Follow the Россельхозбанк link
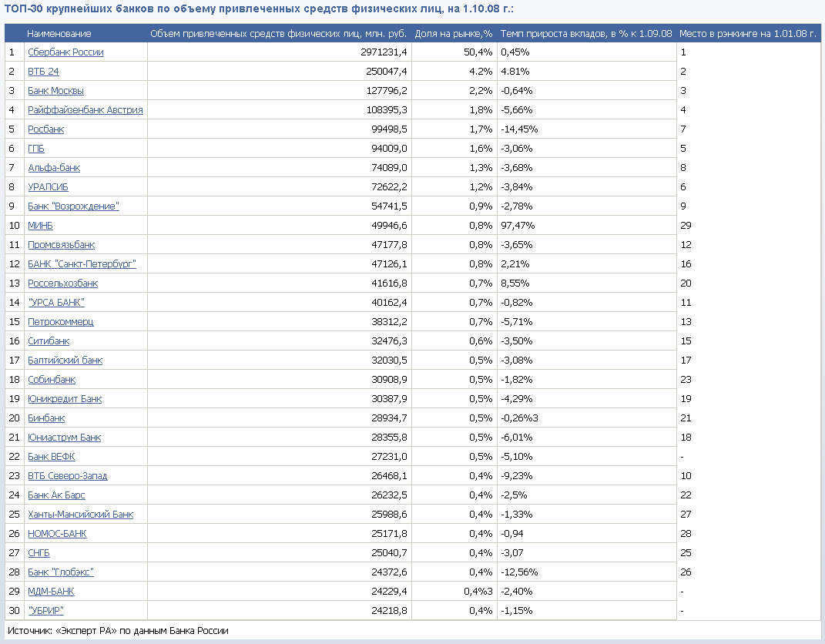This screenshot has width=825, height=644. pos(62,283)
